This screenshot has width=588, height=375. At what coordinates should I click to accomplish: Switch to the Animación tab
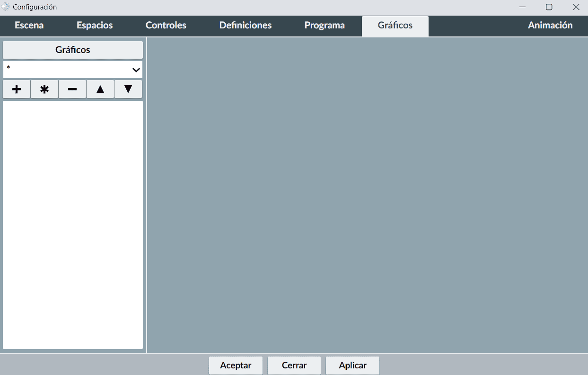click(x=550, y=26)
